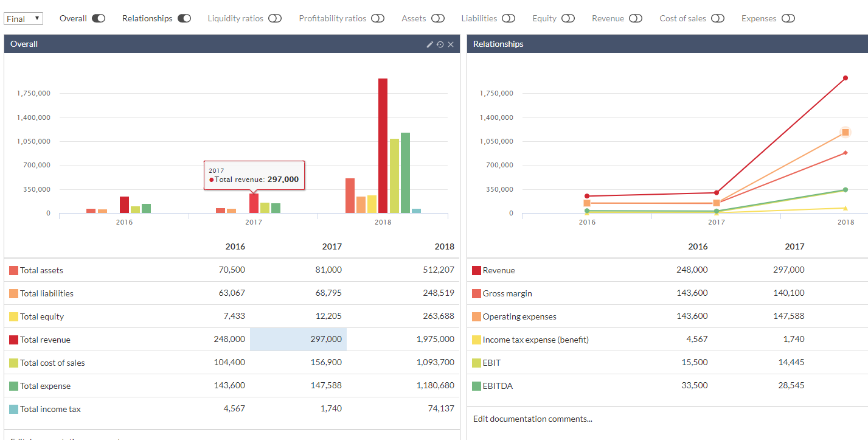Select the 2017 Total revenue cell 297,000
Image resolution: width=868 pixels, height=440 pixels.
[x=298, y=340]
